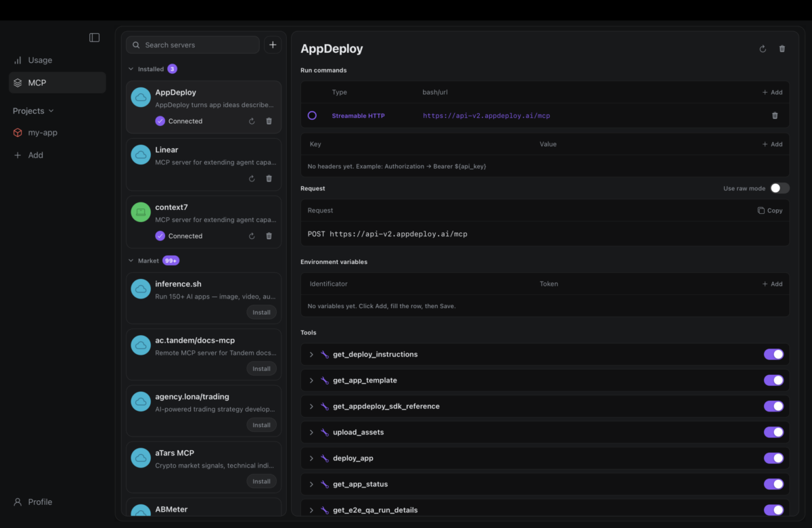Click the aTars MCP cloud avatar icon

point(141,458)
